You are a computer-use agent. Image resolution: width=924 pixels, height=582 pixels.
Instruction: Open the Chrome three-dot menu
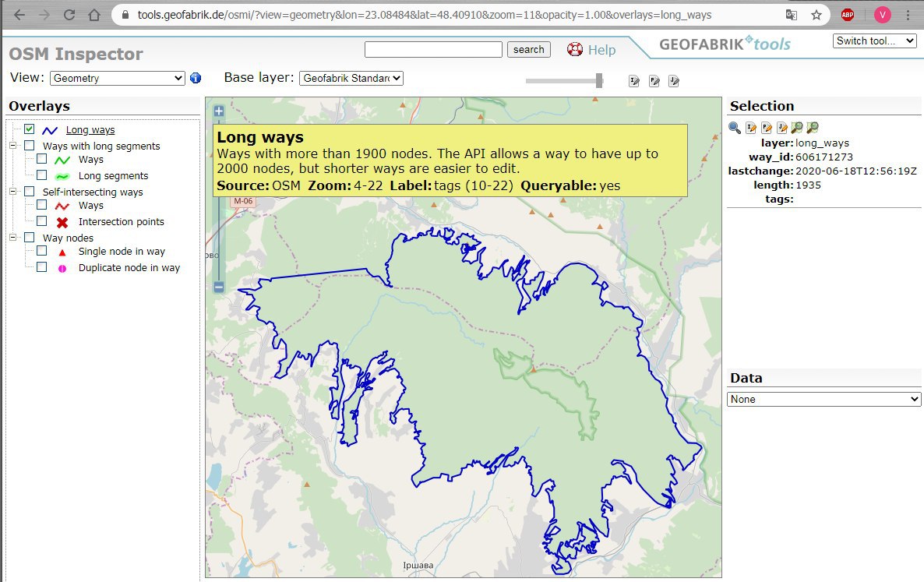click(x=908, y=16)
